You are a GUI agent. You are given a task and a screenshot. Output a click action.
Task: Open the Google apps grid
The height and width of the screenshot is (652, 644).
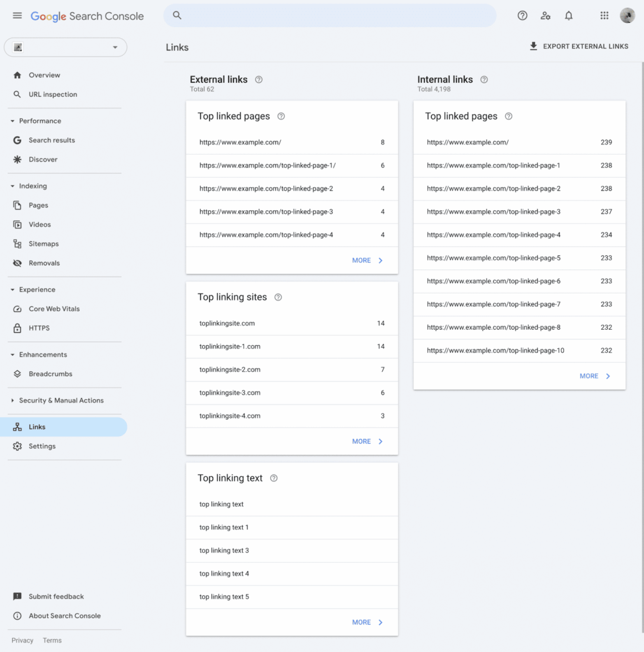604,15
